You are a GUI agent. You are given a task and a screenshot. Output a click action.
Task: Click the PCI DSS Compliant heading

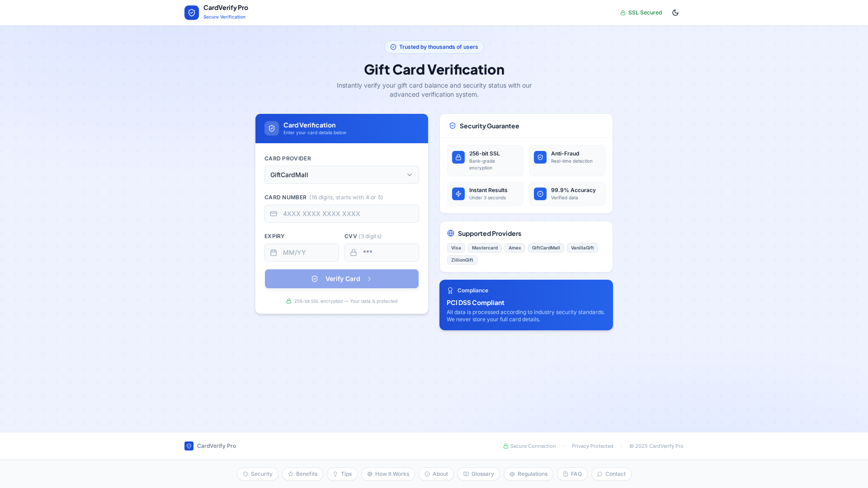[x=476, y=303]
